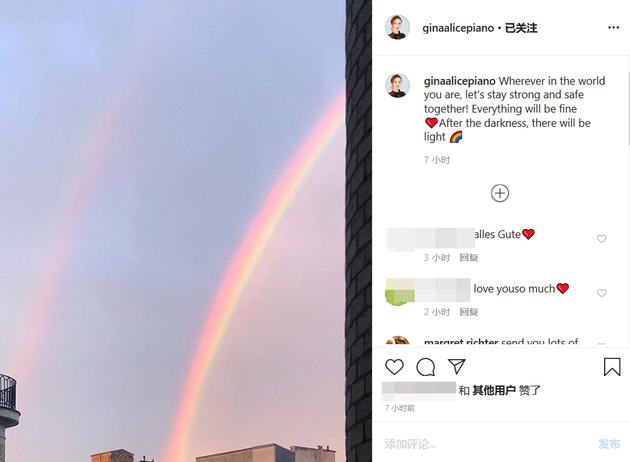Screen dimensions: 630x462
Task: Open the caption author ginaalicepiano username
Action: tap(460, 81)
